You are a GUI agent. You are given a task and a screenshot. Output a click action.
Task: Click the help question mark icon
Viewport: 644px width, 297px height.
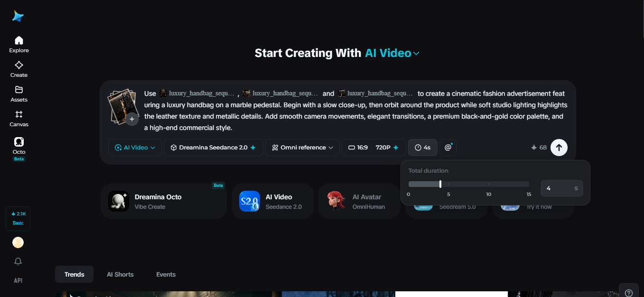pyautogui.click(x=629, y=293)
